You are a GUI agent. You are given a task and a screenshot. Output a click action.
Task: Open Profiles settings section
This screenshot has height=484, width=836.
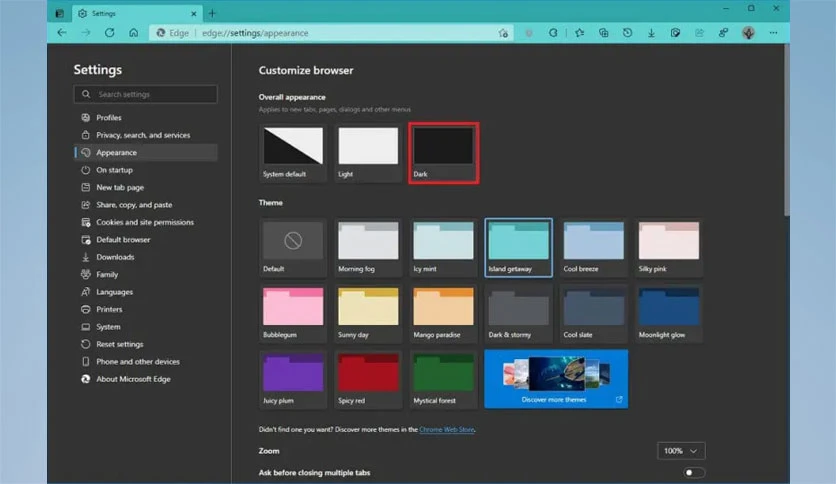pyautogui.click(x=146, y=117)
